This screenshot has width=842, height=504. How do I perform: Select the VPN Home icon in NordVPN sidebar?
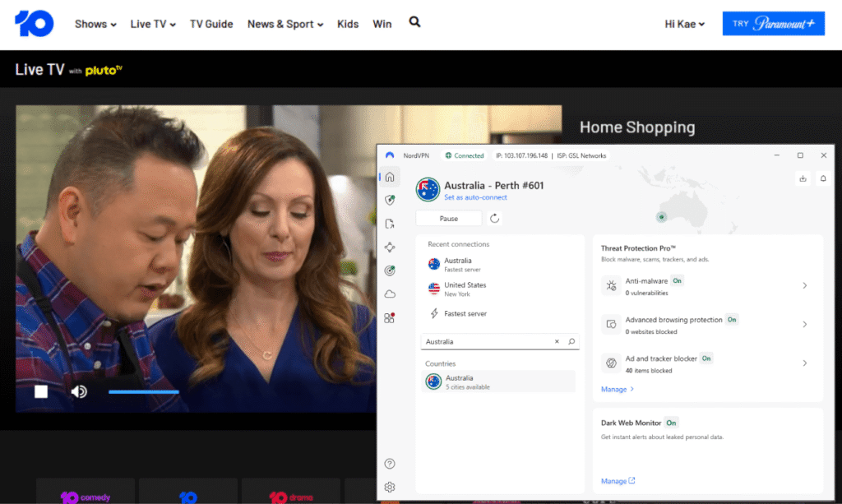[x=390, y=177]
